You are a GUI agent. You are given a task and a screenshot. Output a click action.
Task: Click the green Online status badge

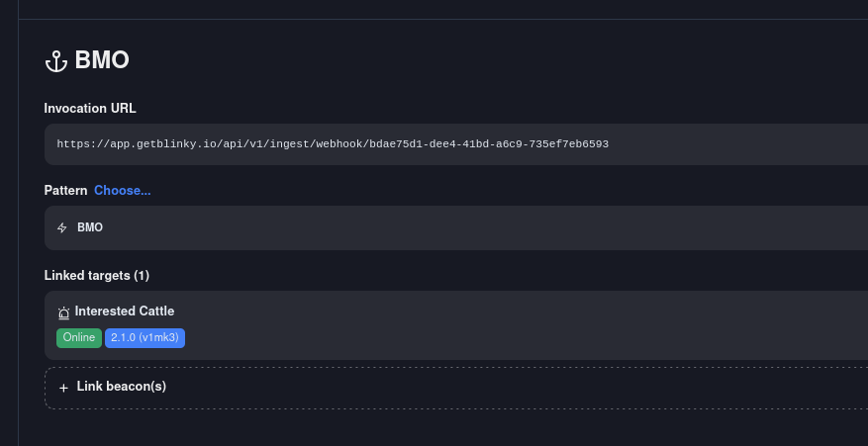79,338
